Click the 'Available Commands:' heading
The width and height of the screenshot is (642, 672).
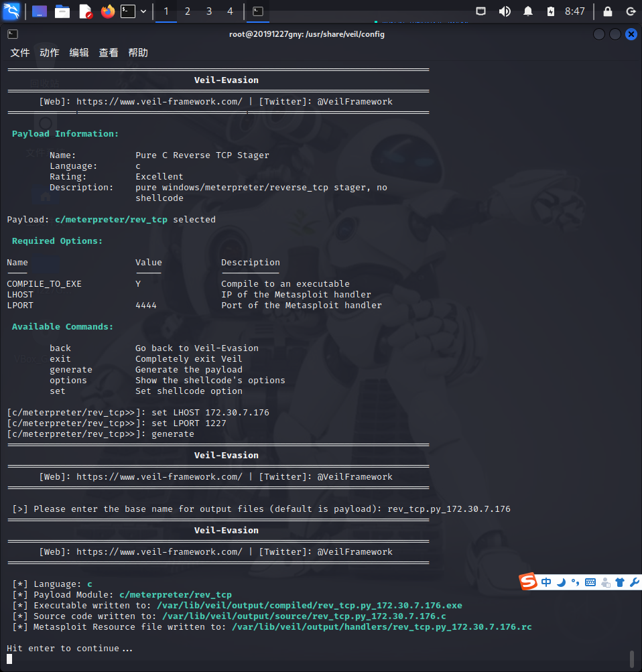point(62,326)
